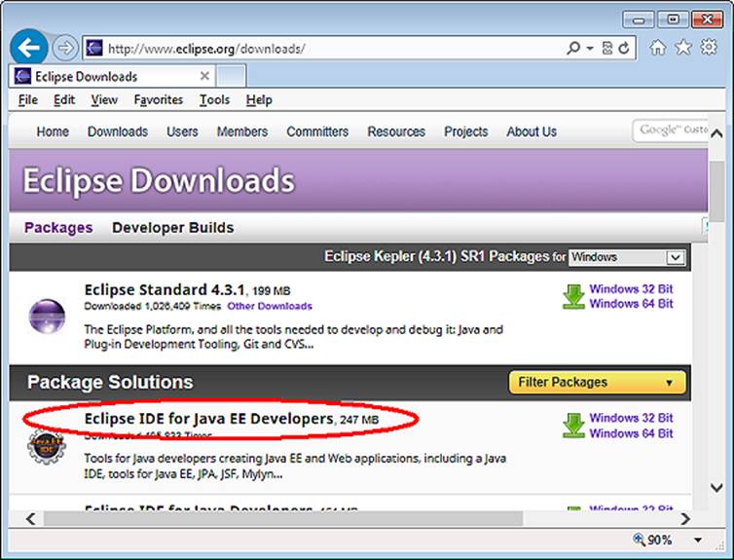The width and height of the screenshot is (734, 560).
Task: Download Eclipse Standard Windows 64 Bit
Action: click(x=631, y=304)
